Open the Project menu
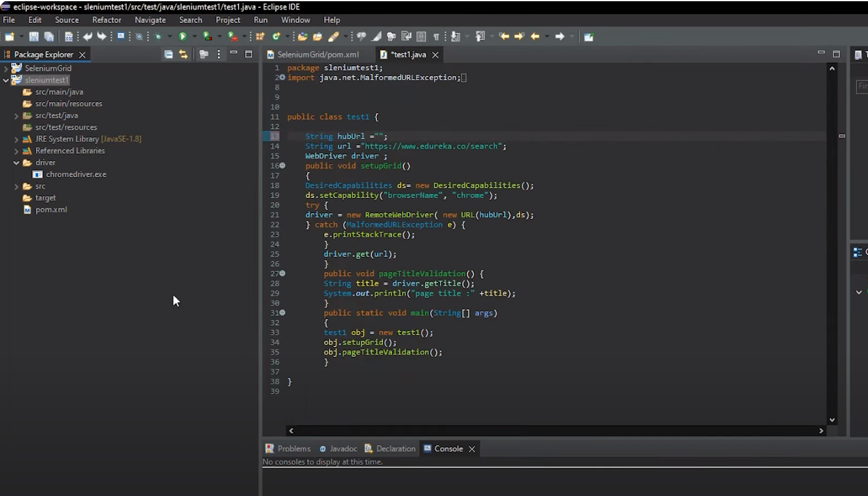 click(x=228, y=20)
